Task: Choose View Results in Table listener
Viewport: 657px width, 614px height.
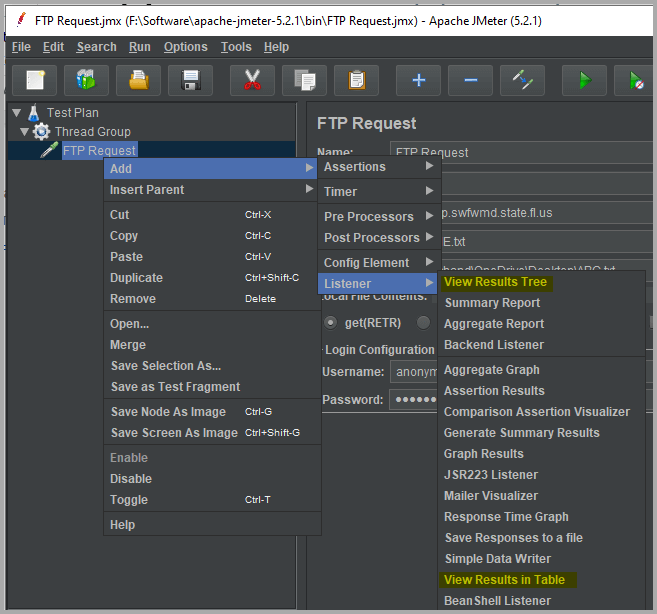Action: click(x=504, y=580)
